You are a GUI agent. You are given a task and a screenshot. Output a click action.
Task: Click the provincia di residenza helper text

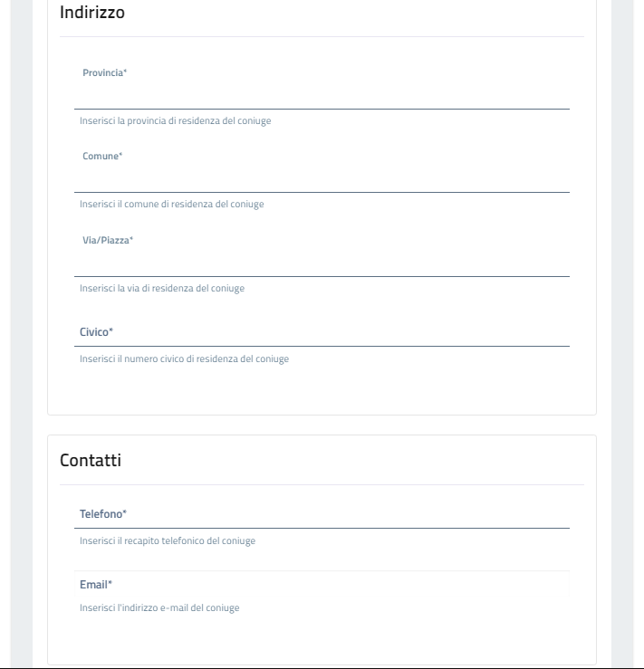(175, 120)
